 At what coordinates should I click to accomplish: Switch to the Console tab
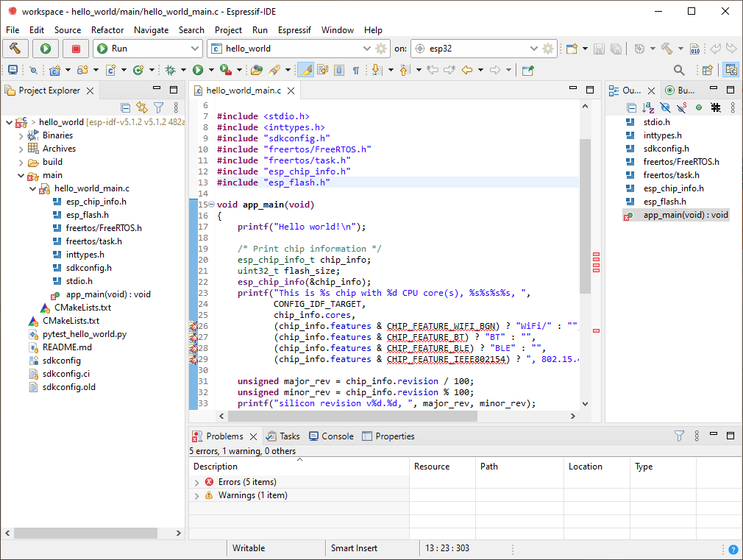click(x=337, y=436)
